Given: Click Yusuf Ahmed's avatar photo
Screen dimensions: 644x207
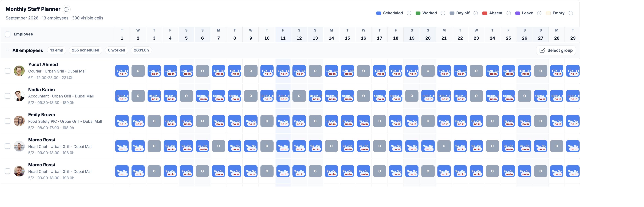Looking at the screenshot, I should click(19, 71).
